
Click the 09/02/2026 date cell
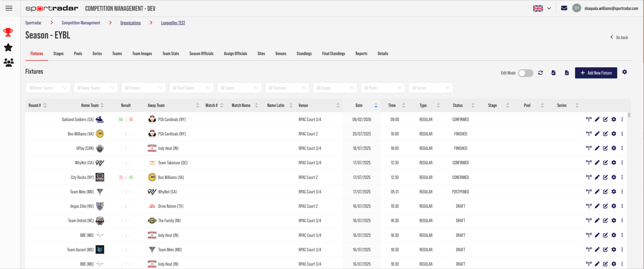click(362, 119)
